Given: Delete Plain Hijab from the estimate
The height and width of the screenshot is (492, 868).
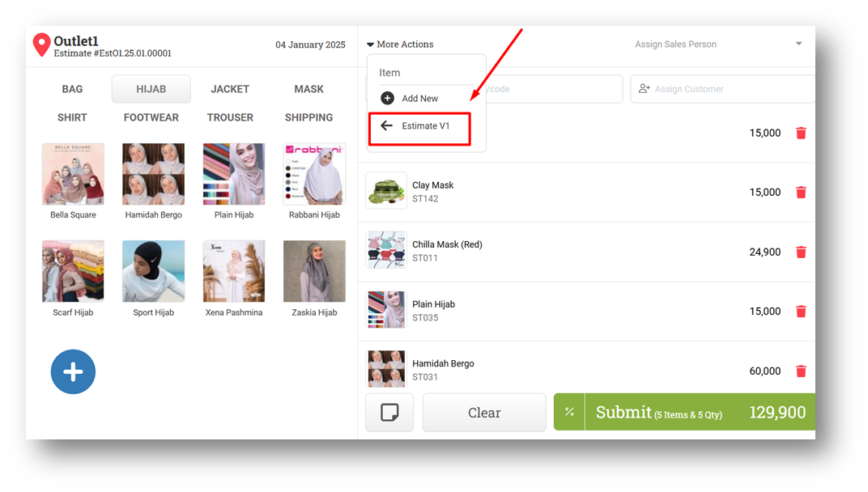Looking at the screenshot, I should 801,312.
